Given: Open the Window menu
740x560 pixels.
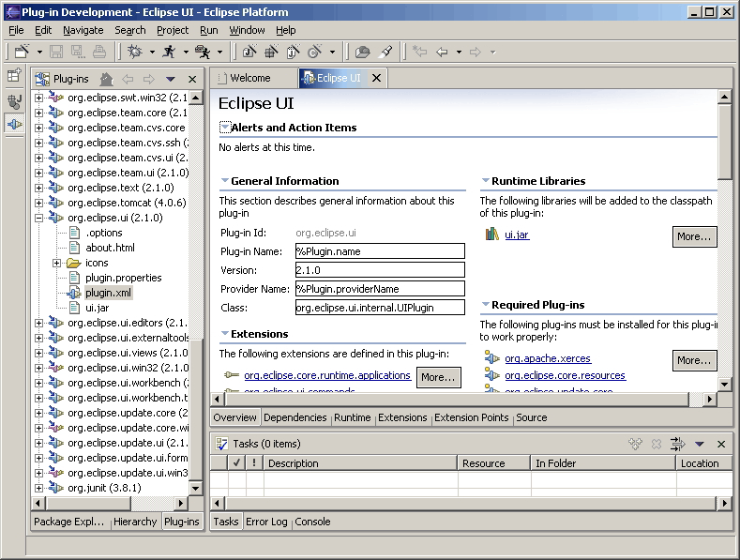Looking at the screenshot, I should 247,30.
